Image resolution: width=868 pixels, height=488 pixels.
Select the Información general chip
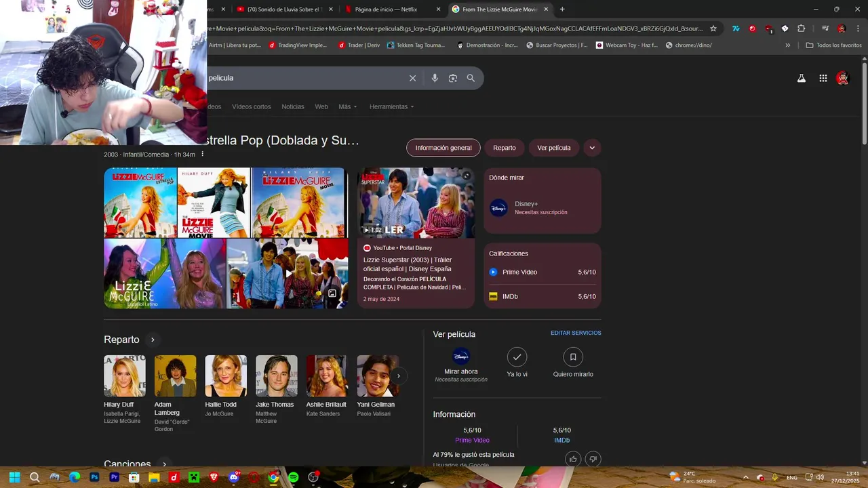[x=443, y=148]
